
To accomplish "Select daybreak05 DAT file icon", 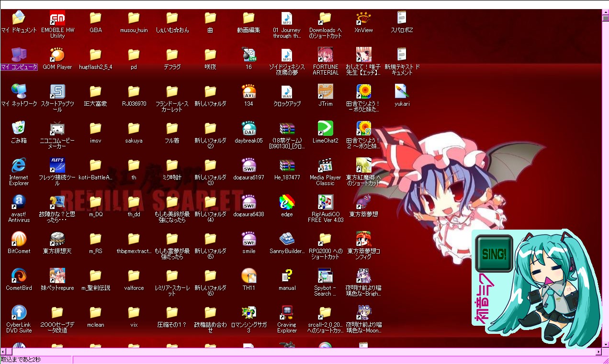I will click(x=249, y=129).
